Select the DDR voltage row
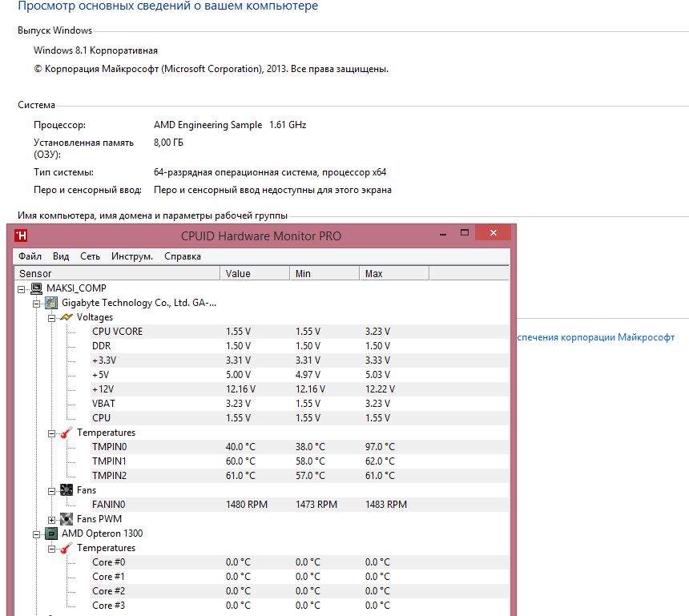The image size is (689, 616). 300,346
